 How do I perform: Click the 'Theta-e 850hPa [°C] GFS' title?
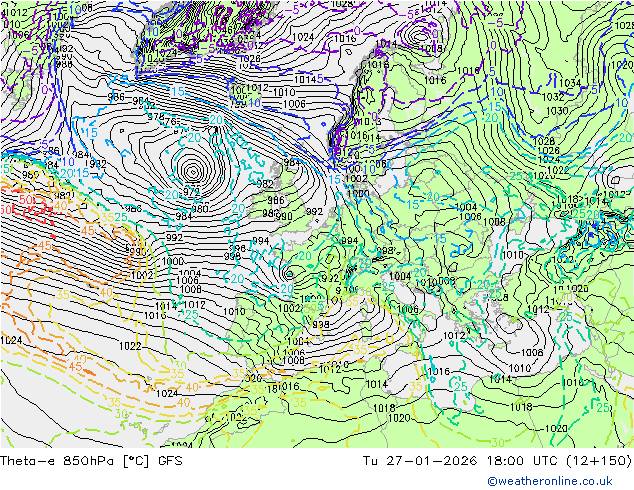[91, 460]
